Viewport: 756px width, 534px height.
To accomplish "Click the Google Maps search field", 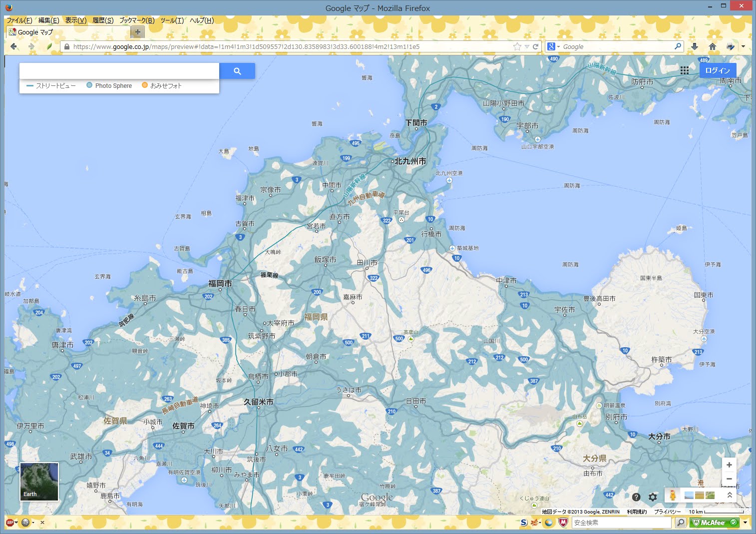I will (x=119, y=71).
